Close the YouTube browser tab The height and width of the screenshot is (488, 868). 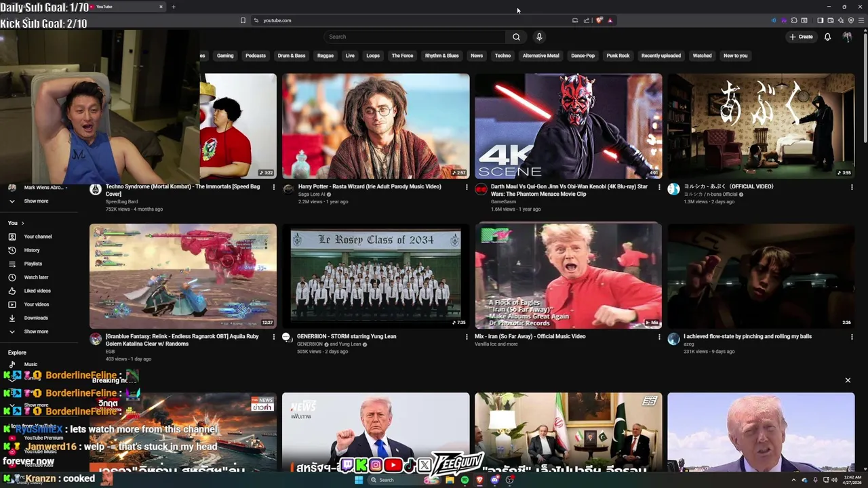pyautogui.click(x=161, y=7)
